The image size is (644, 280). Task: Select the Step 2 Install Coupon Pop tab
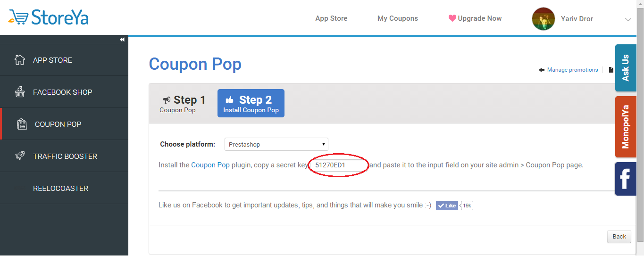point(251,103)
